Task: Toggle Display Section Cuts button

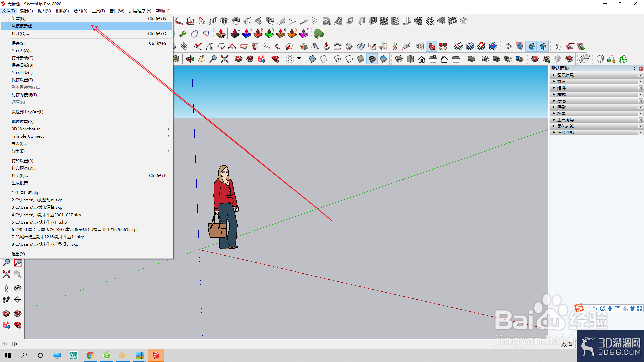Action: coord(532,47)
